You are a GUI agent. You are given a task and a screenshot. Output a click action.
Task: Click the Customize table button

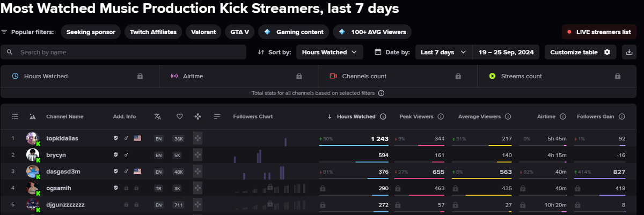click(x=580, y=52)
